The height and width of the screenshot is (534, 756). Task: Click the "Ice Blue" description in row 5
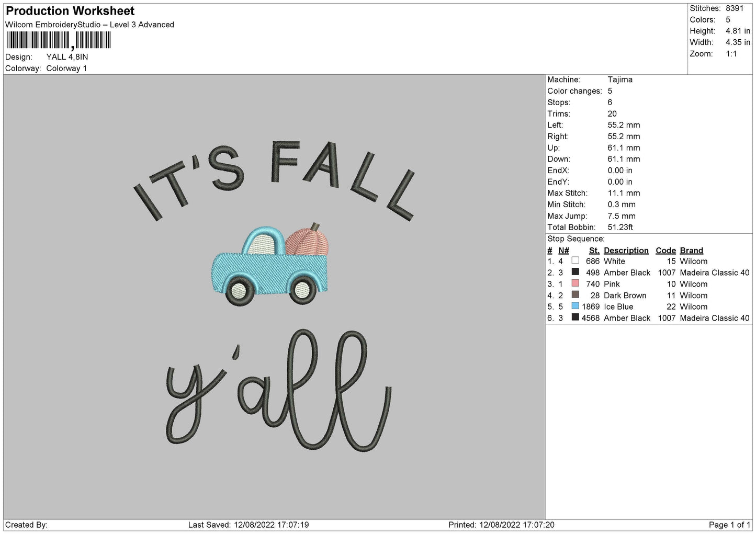point(618,307)
